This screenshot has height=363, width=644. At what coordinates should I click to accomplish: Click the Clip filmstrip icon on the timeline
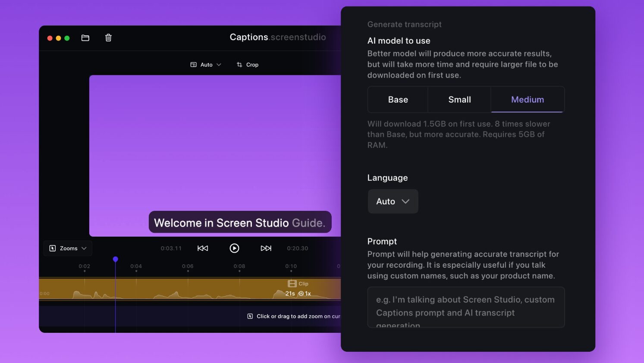(292, 284)
